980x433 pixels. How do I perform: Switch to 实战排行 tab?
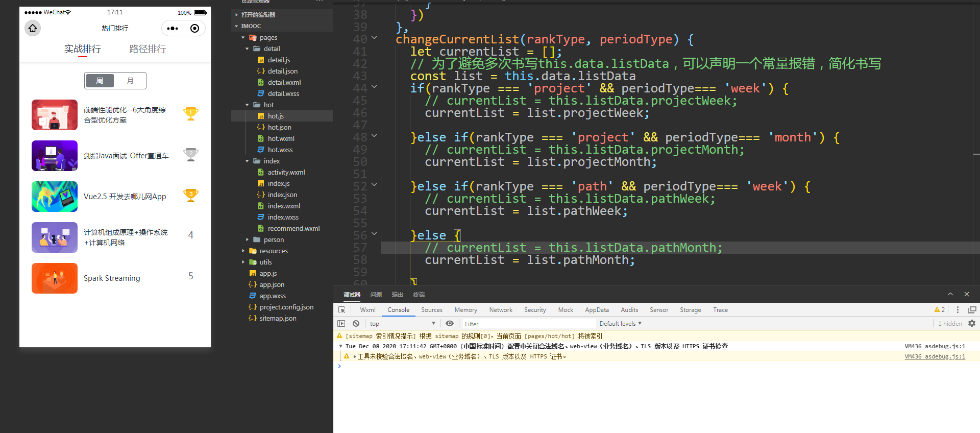[82, 49]
